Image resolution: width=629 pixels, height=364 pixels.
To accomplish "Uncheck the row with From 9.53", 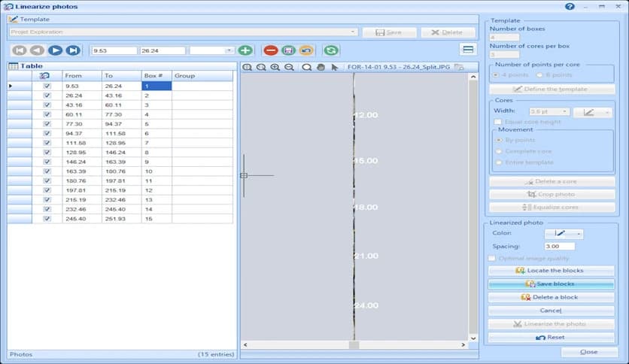I will pyautogui.click(x=47, y=86).
